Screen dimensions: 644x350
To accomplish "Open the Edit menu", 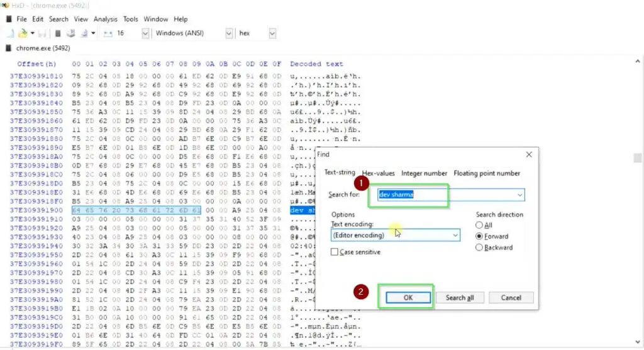I will click(37, 19).
